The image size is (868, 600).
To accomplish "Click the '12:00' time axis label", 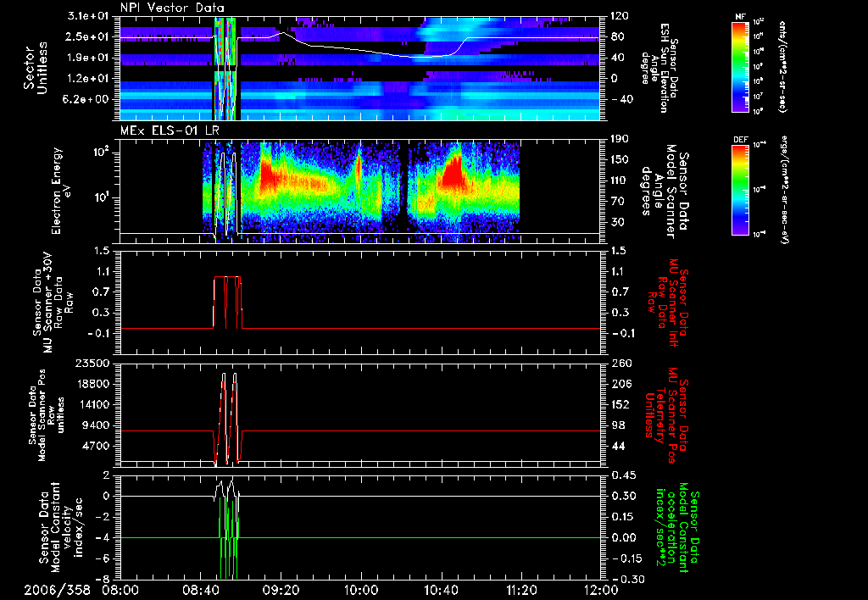I will (x=601, y=590).
